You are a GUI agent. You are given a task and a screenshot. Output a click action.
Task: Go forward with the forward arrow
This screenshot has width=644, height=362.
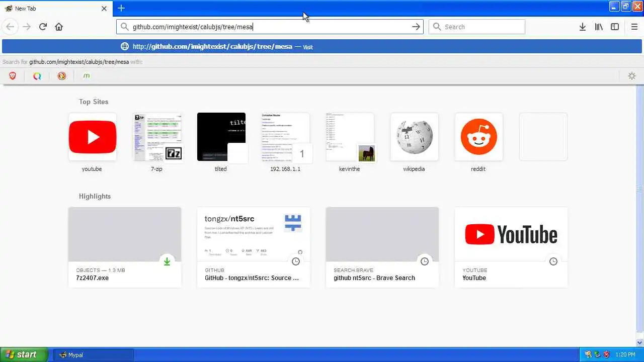coord(27,27)
